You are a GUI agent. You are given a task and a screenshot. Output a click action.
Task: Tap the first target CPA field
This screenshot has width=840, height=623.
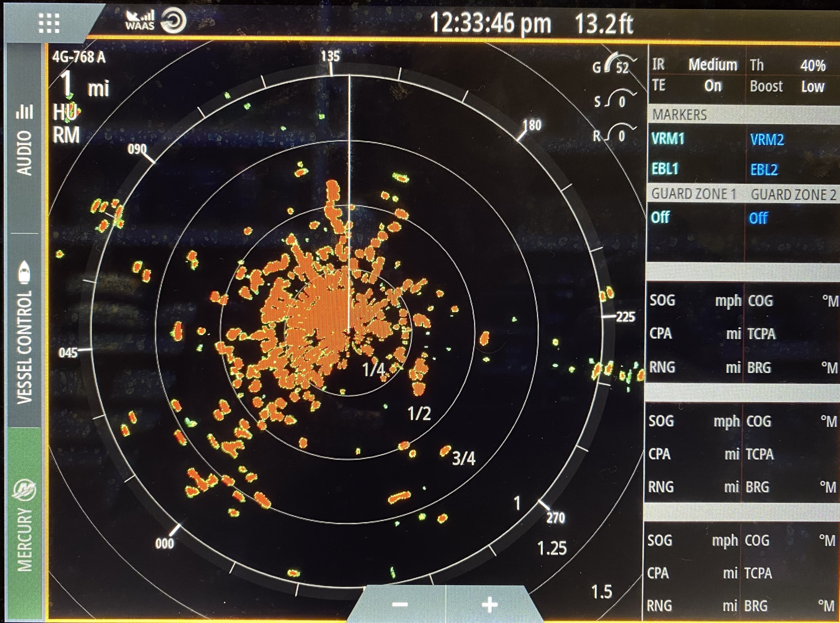[695, 333]
